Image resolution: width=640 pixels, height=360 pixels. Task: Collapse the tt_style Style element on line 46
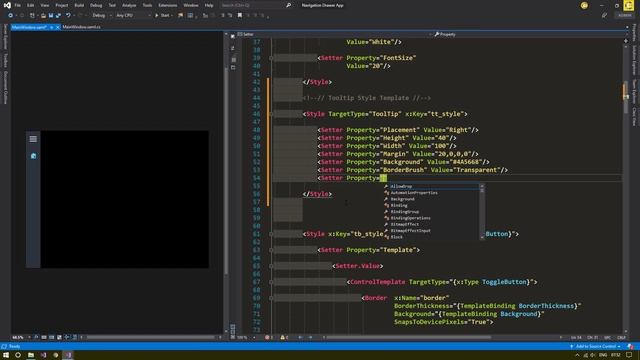click(271, 114)
